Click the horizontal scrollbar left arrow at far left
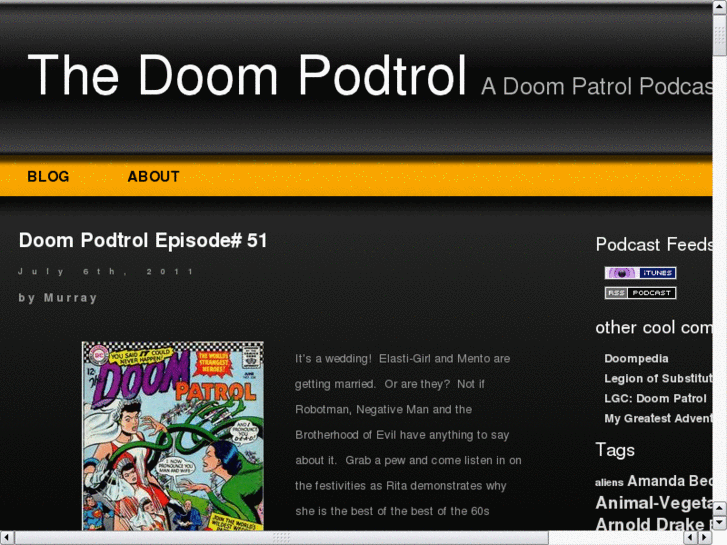 tap(6, 538)
